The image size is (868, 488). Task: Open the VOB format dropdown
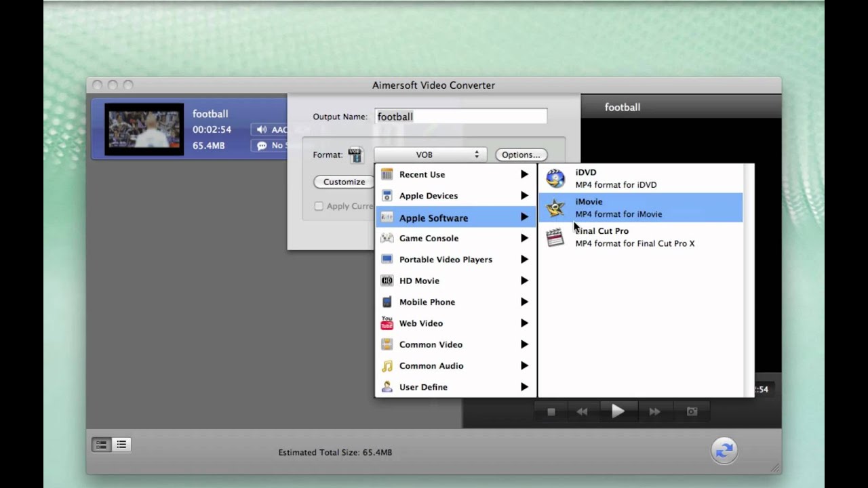(430, 155)
